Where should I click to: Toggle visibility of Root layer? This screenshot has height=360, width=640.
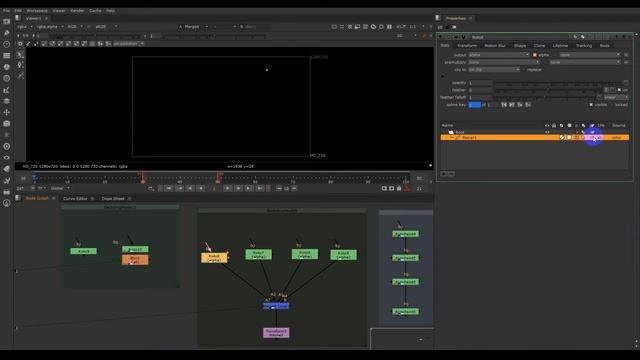[547, 132]
